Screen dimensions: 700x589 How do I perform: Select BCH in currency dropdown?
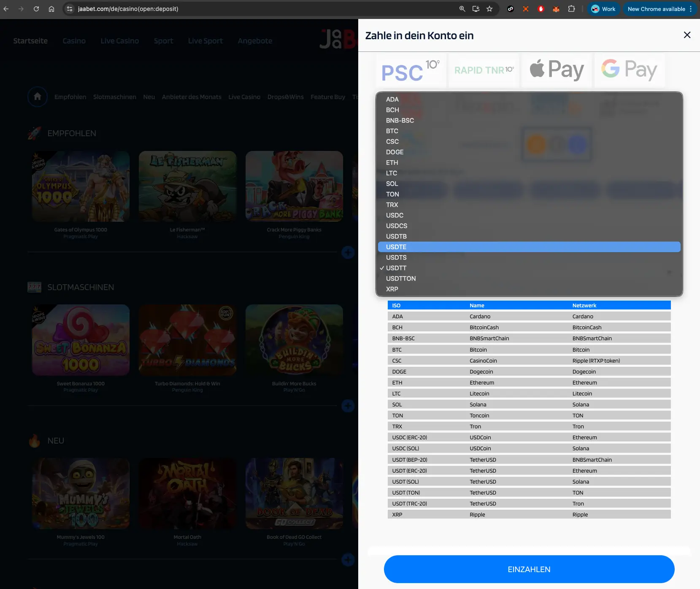click(529, 110)
